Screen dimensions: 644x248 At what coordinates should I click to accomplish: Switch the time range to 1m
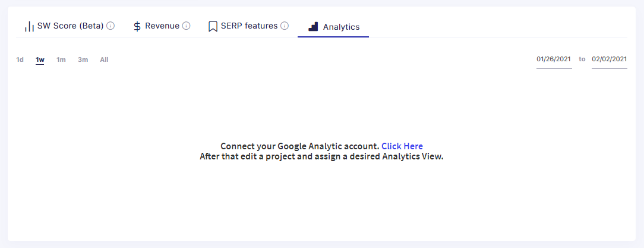61,59
